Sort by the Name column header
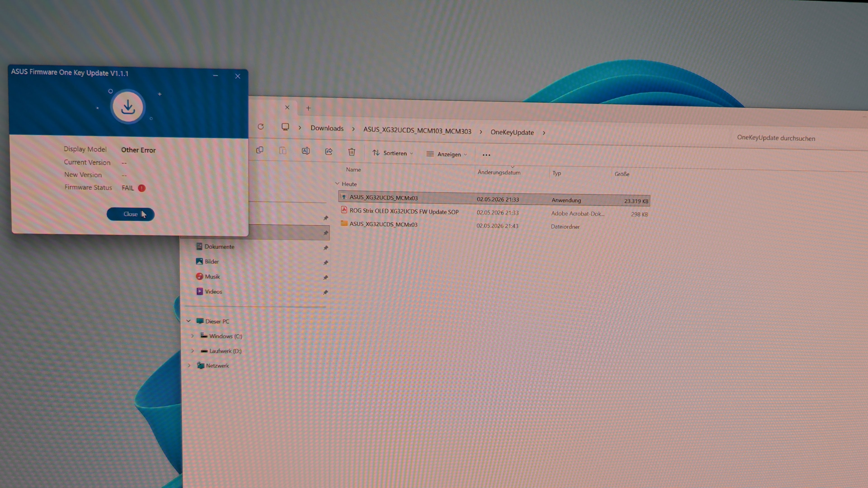This screenshot has width=868, height=488. pos(353,170)
